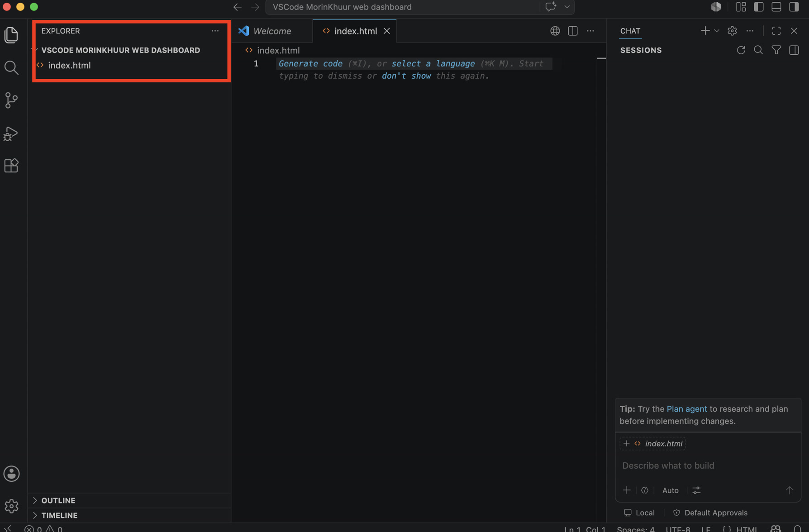Click the don't show link
The width and height of the screenshot is (809, 532).
[406, 76]
